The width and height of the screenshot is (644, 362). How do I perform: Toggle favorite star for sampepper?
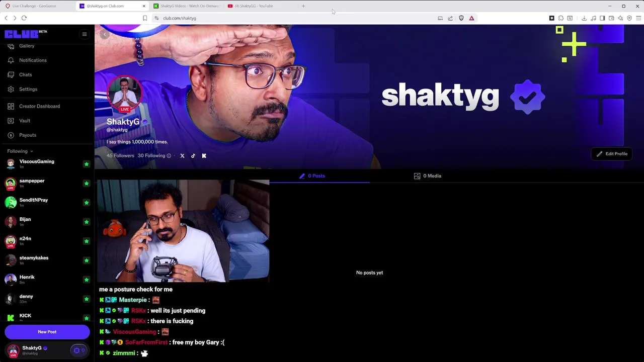click(x=87, y=184)
